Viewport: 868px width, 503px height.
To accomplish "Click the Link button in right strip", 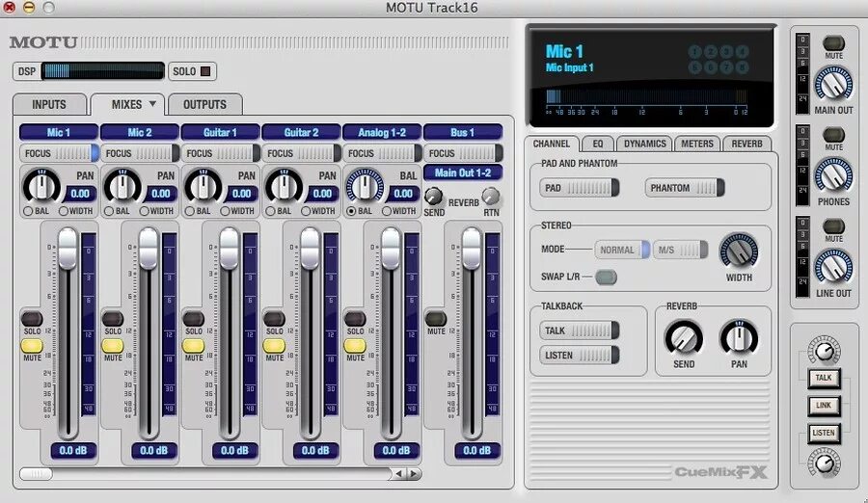I will point(824,405).
